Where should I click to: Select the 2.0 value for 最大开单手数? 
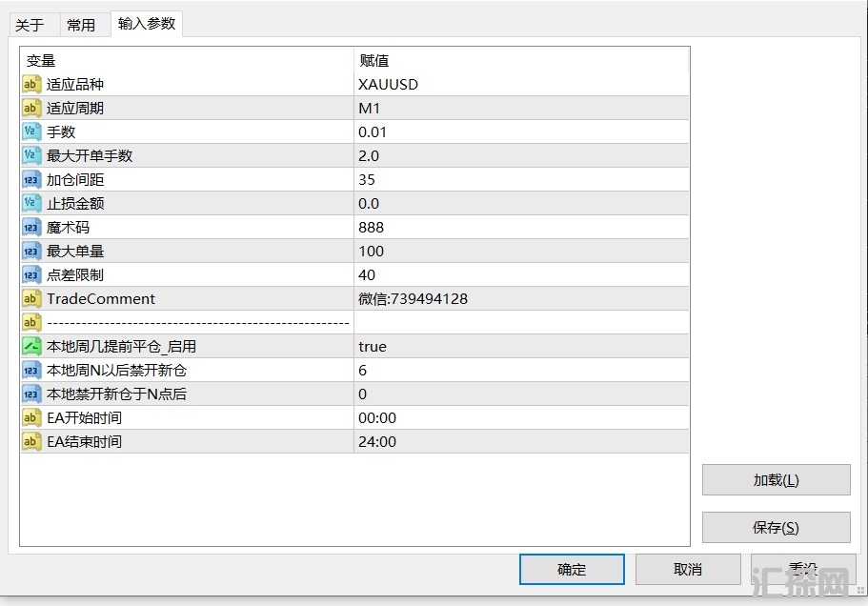521,155
